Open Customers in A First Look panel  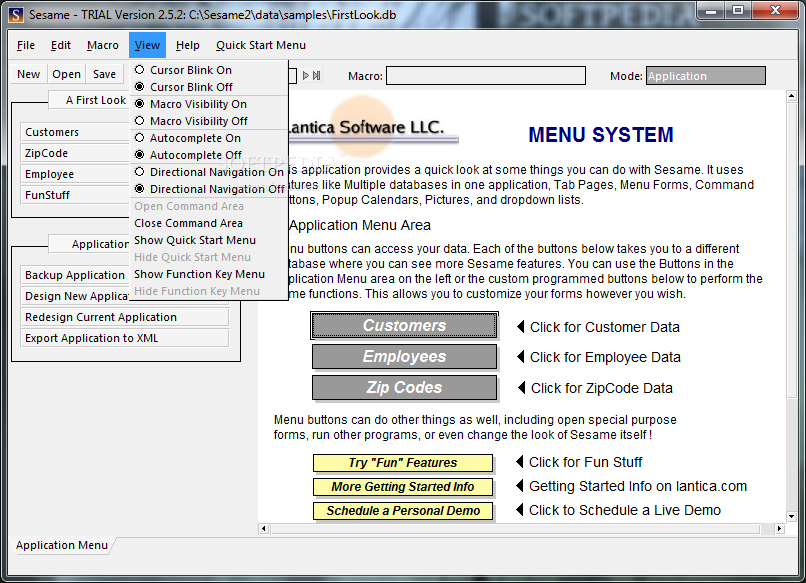(75, 132)
